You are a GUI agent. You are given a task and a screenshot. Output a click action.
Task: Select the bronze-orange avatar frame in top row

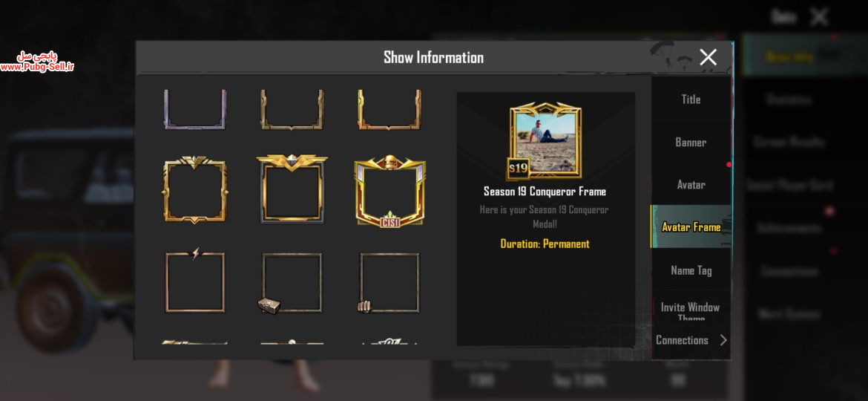tap(389, 109)
